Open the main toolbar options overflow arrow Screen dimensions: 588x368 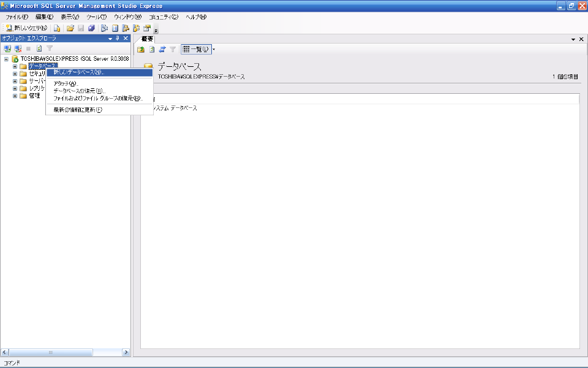point(156,29)
